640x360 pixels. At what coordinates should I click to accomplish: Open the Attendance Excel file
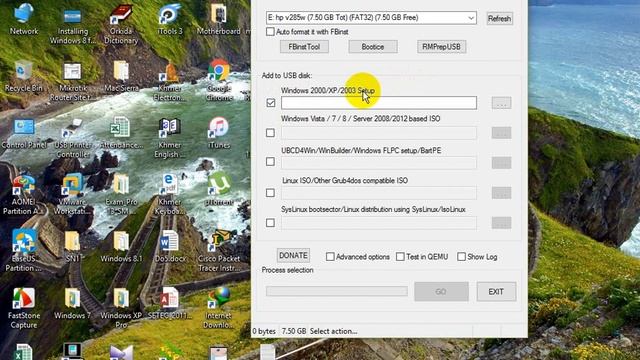click(121, 133)
